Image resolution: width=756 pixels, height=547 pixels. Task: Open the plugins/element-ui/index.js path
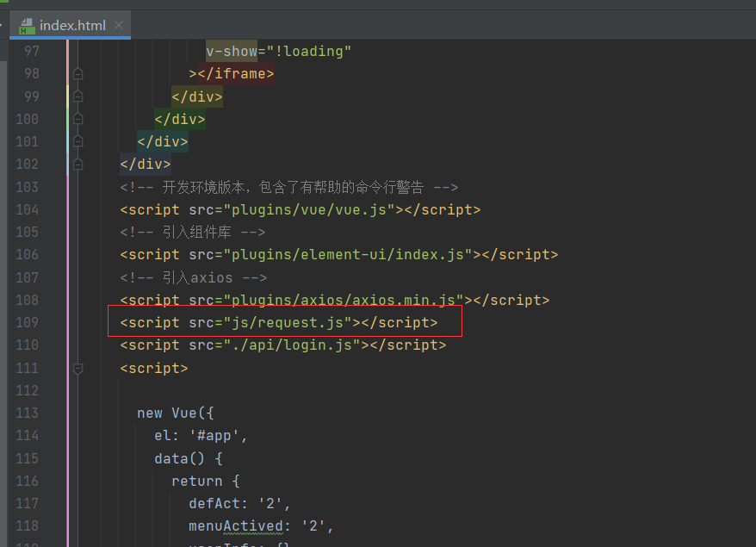[348, 255]
